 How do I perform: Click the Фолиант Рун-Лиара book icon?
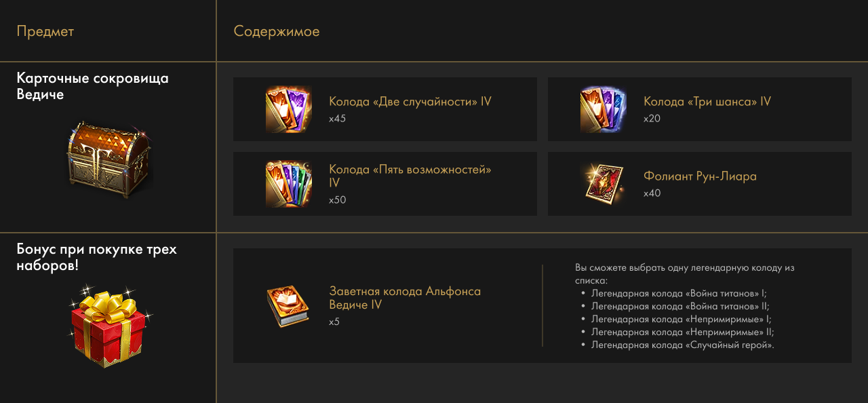(603, 183)
